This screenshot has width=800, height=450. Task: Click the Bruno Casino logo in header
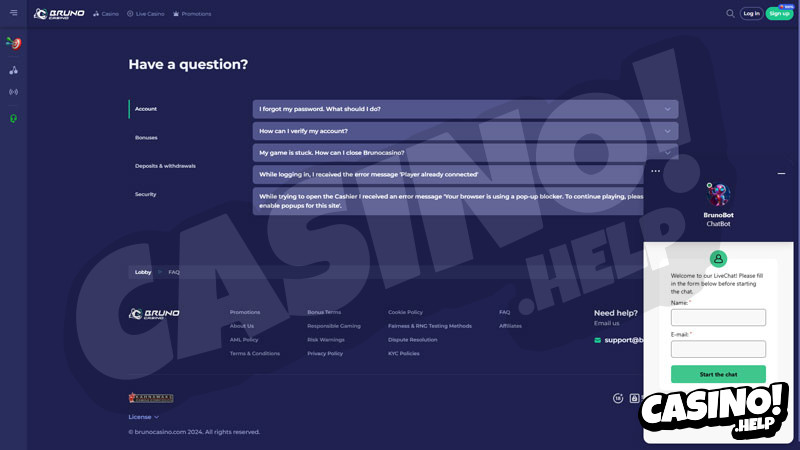point(59,14)
